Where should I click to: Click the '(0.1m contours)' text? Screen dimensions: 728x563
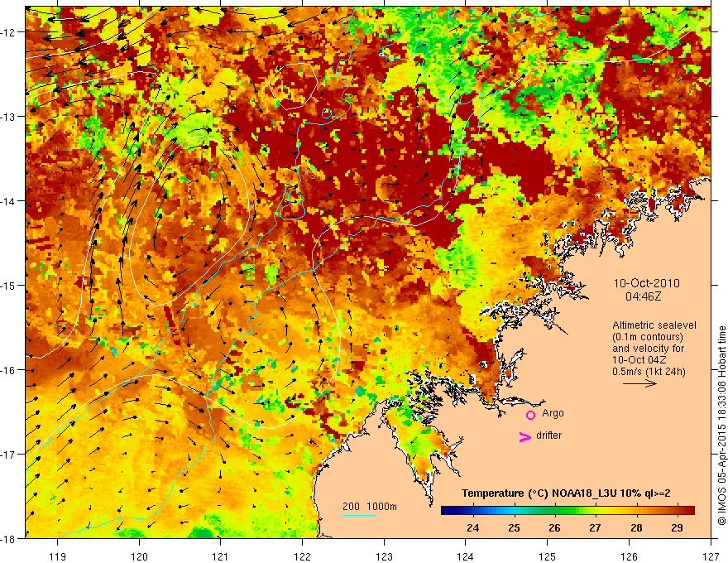coord(647,337)
